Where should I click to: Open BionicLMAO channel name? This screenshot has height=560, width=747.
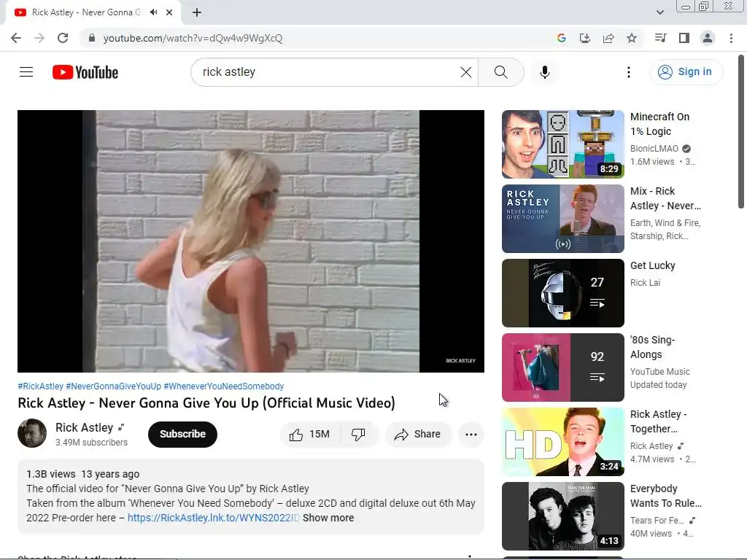654,149
